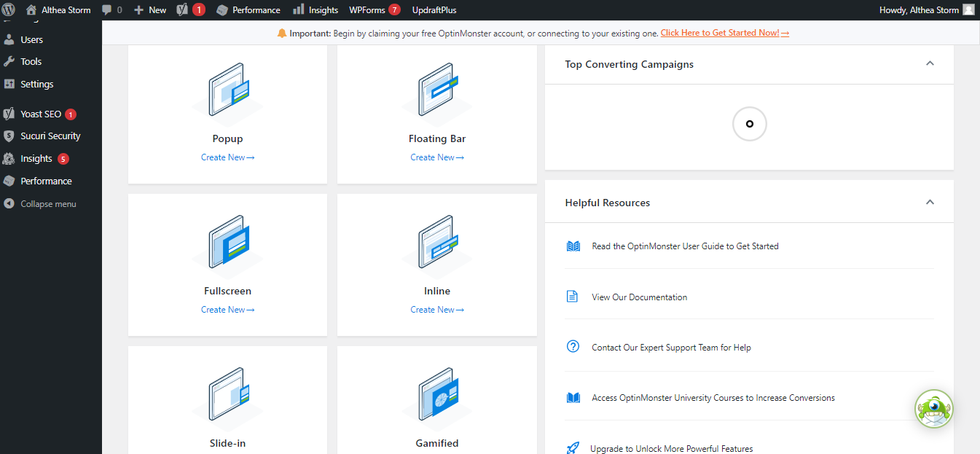Viewport: 980px width, 454px height.
Task: Click Howdy, Althea Storm account text
Action: click(x=919, y=10)
